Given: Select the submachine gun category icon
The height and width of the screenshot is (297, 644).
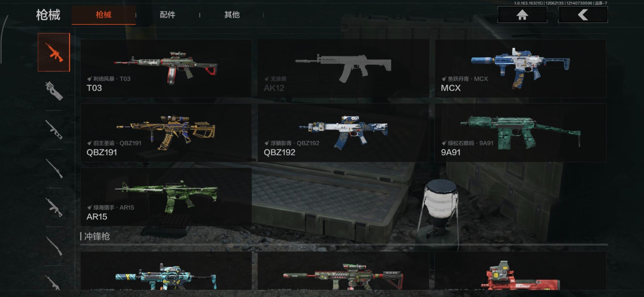Looking at the screenshot, I should [54, 91].
